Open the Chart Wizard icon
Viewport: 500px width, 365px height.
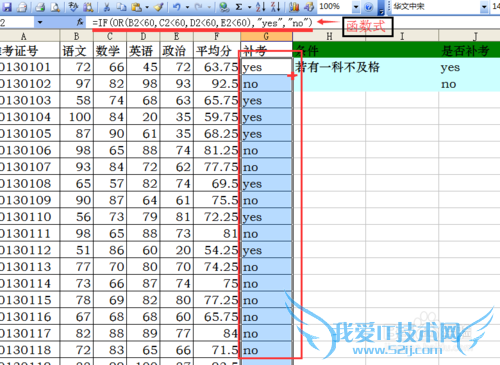click(x=294, y=7)
